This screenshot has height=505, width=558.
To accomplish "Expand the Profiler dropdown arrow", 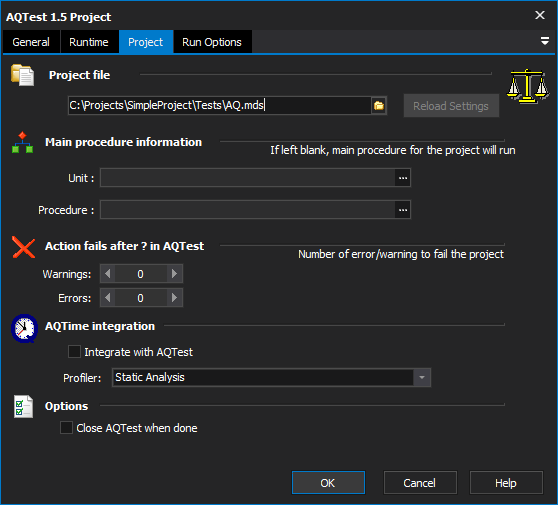I will click(x=422, y=377).
